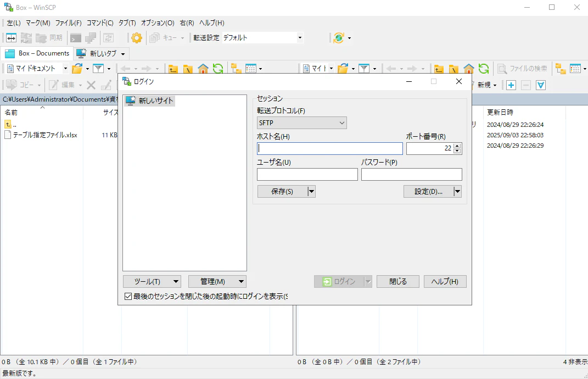588x379 pixels.
Task: Toggle directory tree icon in right panel toolbar
Action: tap(561, 68)
